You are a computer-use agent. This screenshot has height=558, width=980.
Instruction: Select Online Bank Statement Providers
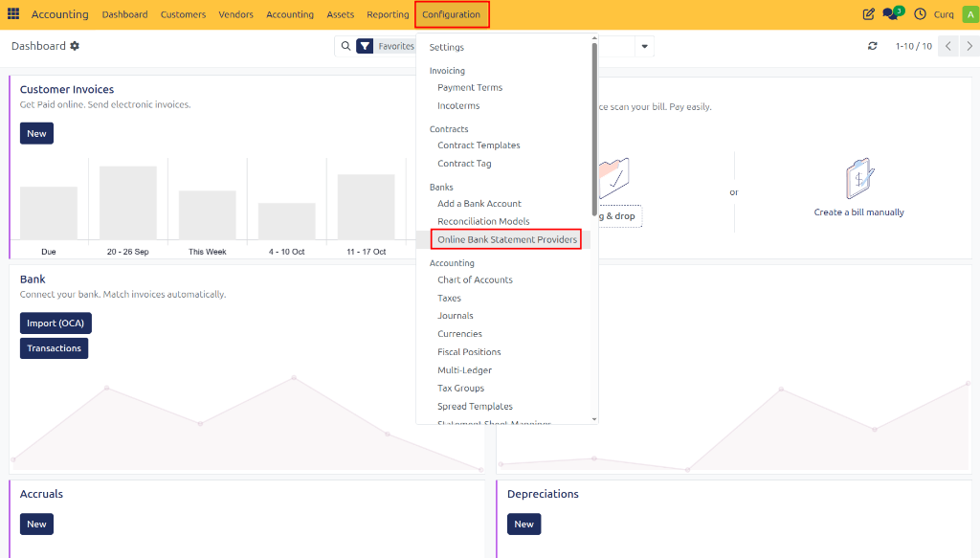tap(507, 239)
